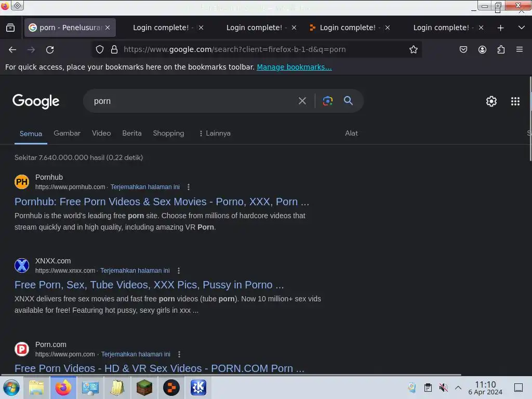Image resolution: width=532 pixels, height=399 pixels.
Task: Close the Login complete tab with orange icon
Action: [388, 28]
